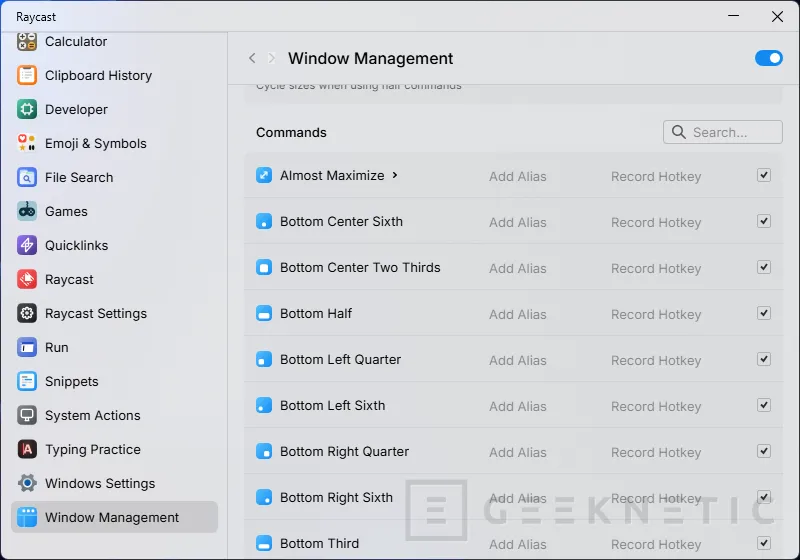Click the Bottom Center Sixth icon
The width and height of the screenshot is (800, 560).
264,221
